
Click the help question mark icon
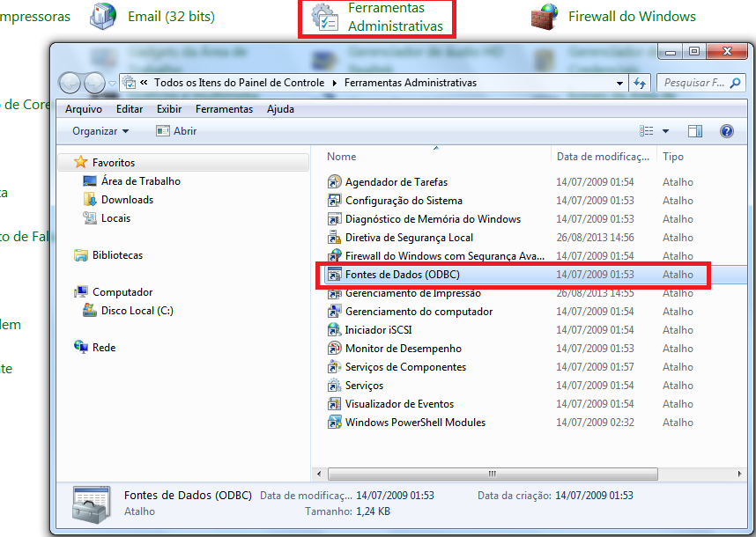click(727, 131)
